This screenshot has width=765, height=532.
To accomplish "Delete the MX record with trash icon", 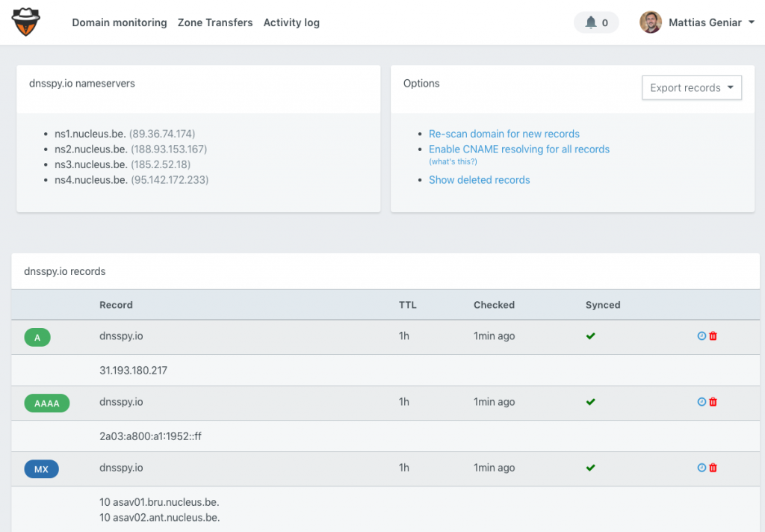I will tap(713, 468).
